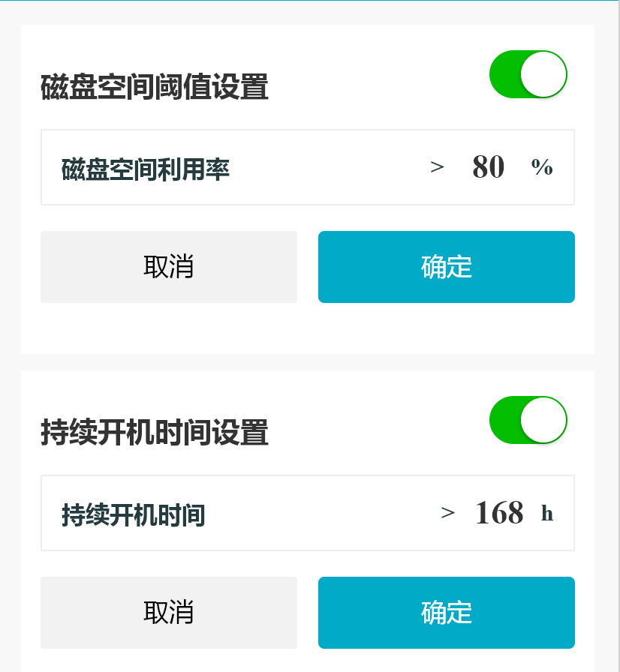Click the 磁盘空间阈值设置 heading

155,88
